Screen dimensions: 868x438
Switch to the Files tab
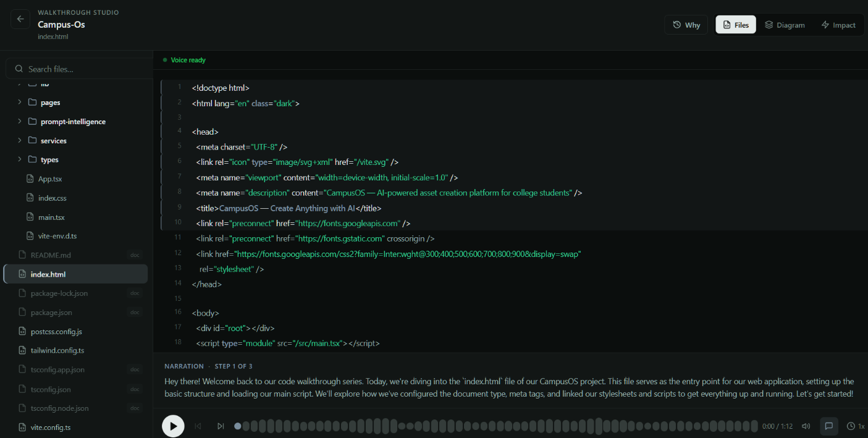[x=736, y=25]
